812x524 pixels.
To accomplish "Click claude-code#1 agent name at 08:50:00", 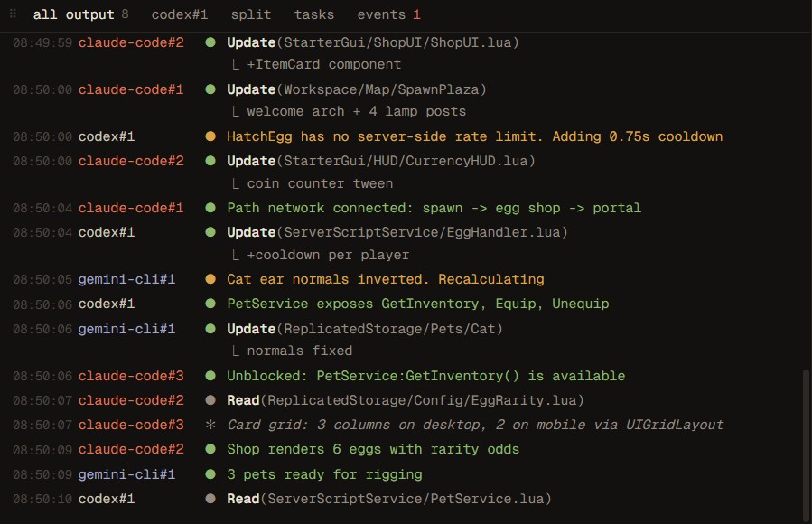I will tap(131, 89).
